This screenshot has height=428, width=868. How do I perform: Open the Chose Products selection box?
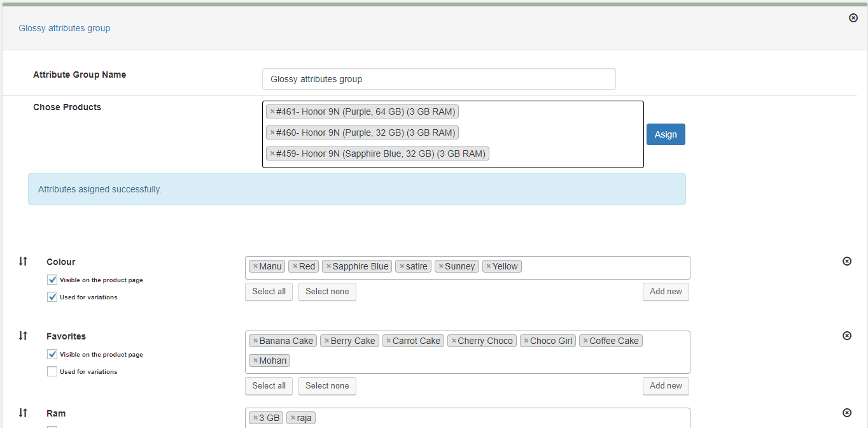pyautogui.click(x=560, y=132)
